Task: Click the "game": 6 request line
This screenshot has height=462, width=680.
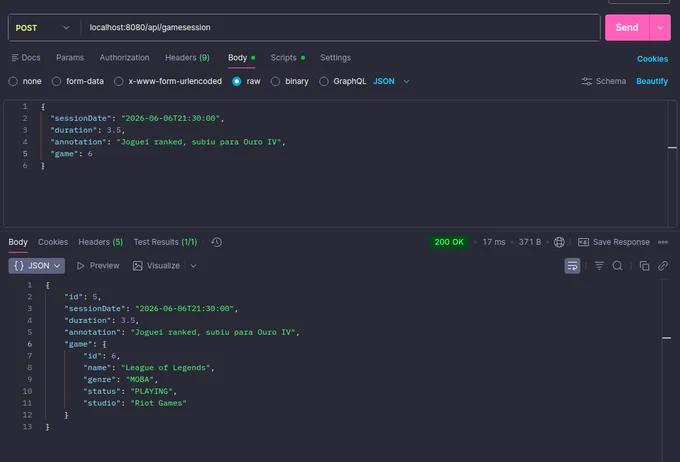Action: point(71,154)
